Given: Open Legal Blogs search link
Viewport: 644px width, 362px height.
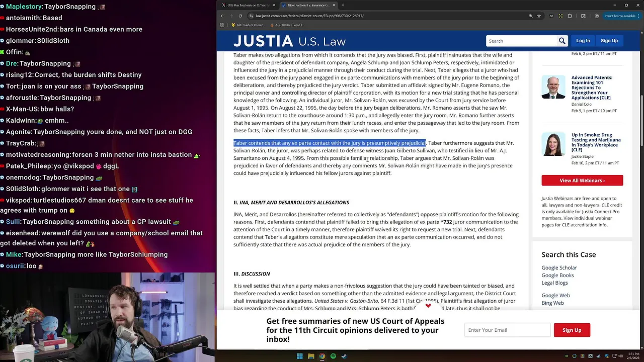Looking at the screenshot, I should coord(554,283).
